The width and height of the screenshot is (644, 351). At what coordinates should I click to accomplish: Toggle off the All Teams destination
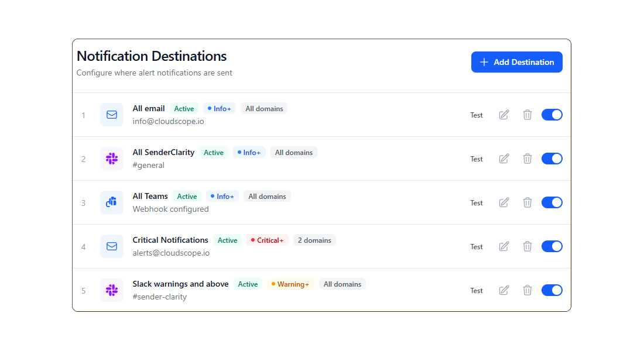coord(551,202)
